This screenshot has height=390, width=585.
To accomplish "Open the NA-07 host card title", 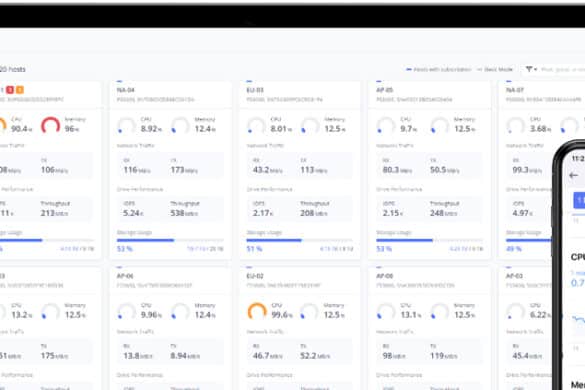I will [515, 90].
